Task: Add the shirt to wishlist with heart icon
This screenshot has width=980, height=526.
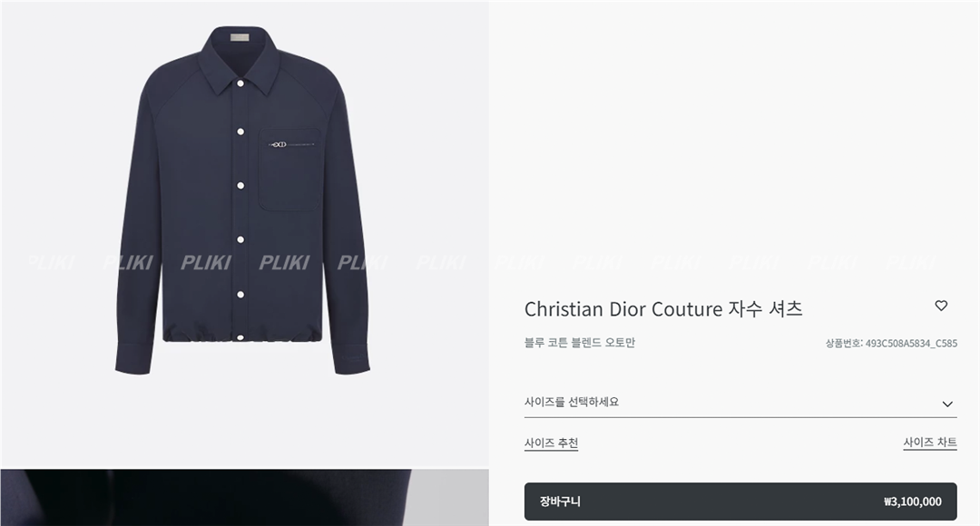Action: click(x=941, y=306)
